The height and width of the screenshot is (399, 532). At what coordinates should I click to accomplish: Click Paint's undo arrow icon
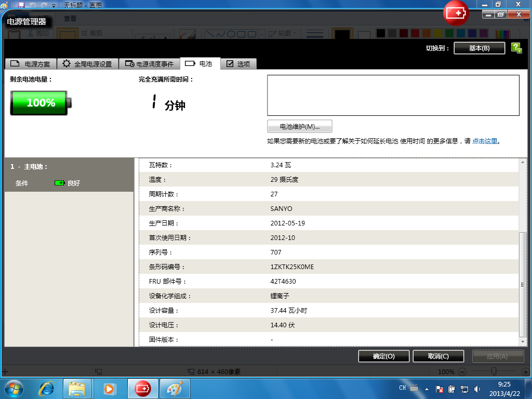click(33, 5)
